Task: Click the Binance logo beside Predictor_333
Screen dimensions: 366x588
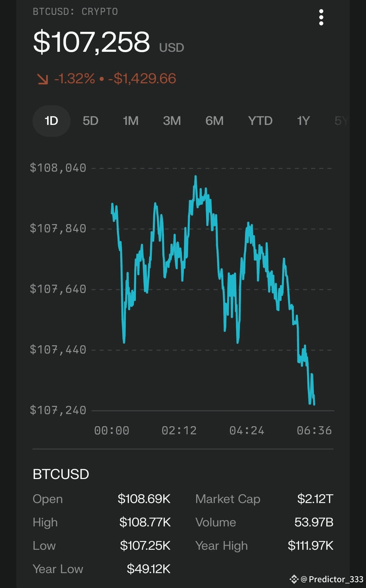Action: 294,579
